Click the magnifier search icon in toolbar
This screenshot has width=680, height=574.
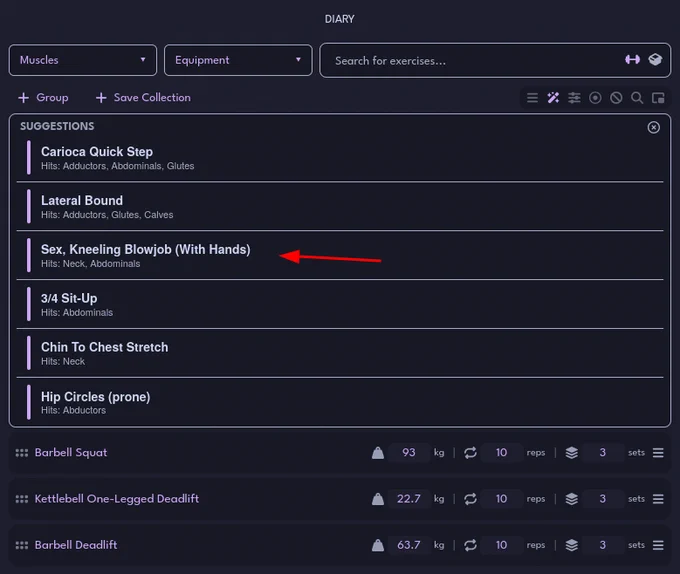[637, 98]
